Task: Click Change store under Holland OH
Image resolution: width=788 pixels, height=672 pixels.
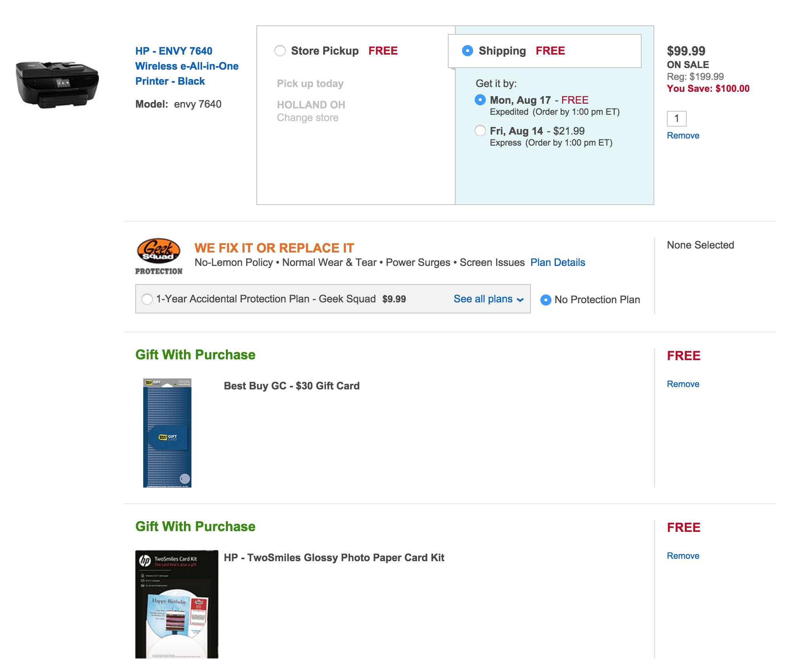Action: 308,118
